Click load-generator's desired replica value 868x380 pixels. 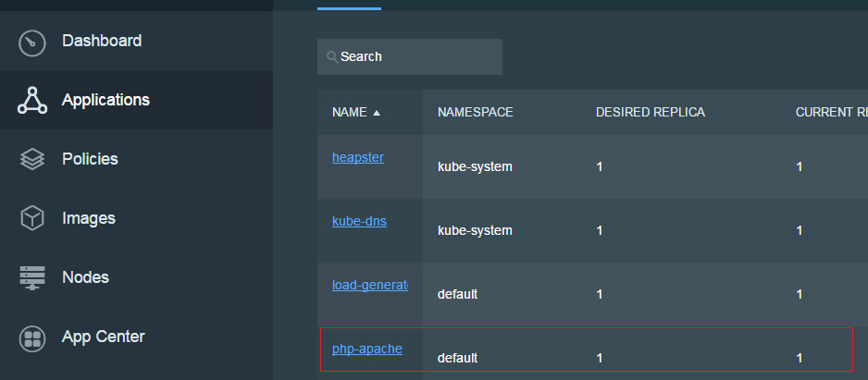[x=600, y=294]
